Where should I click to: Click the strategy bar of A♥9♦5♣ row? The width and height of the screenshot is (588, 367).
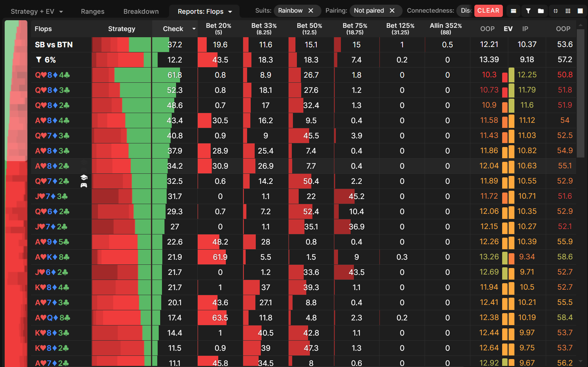pyautogui.click(x=121, y=242)
